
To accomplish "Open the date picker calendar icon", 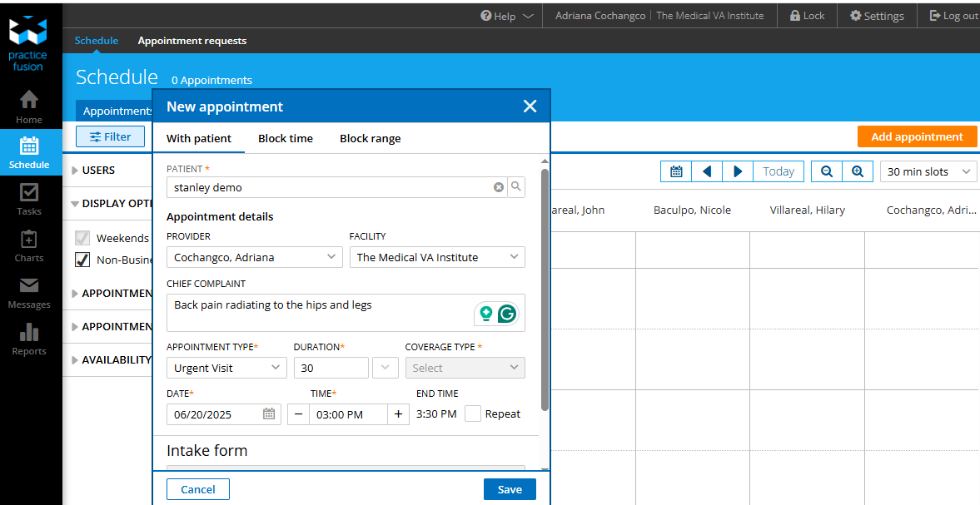I will click(x=269, y=414).
